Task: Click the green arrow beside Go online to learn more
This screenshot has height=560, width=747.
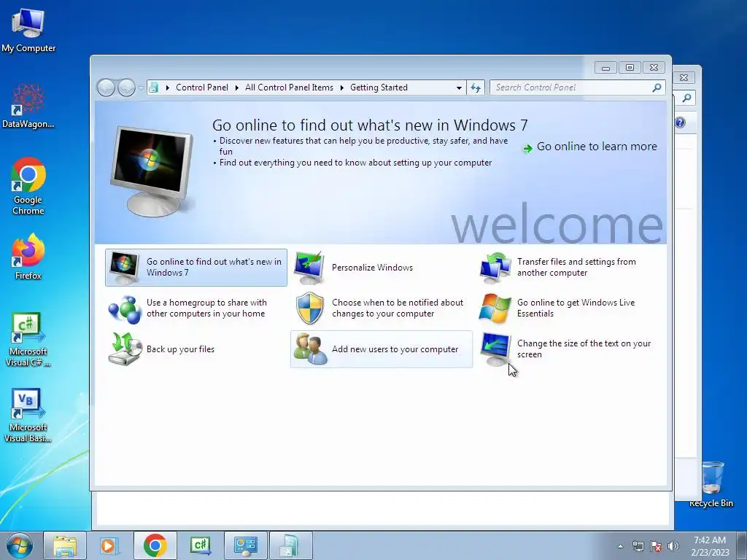Action: (x=527, y=149)
